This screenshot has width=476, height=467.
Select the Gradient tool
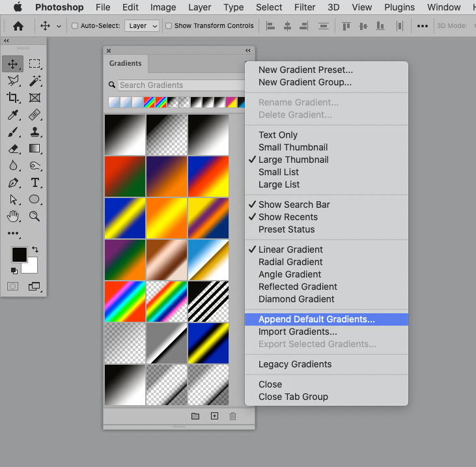[35, 149]
